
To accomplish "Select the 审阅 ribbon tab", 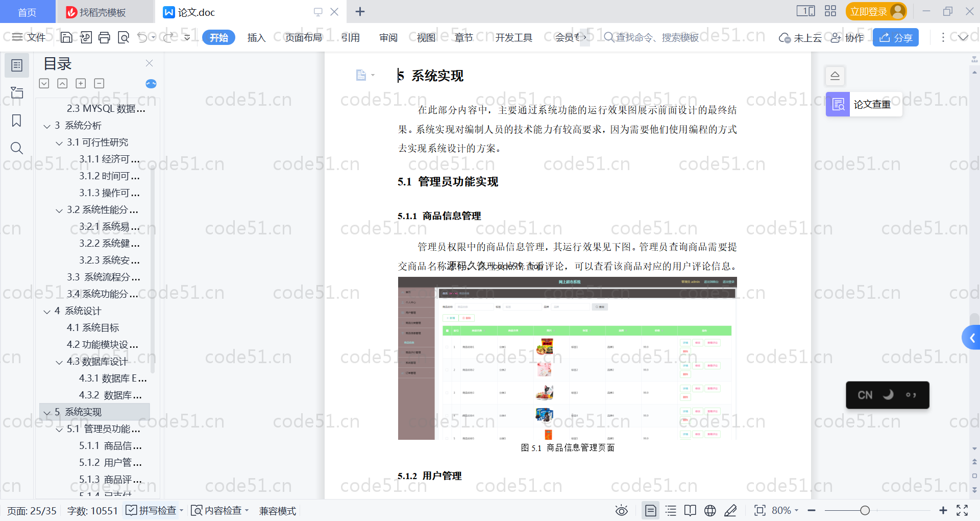I will pyautogui.click(x=388, y=37).
